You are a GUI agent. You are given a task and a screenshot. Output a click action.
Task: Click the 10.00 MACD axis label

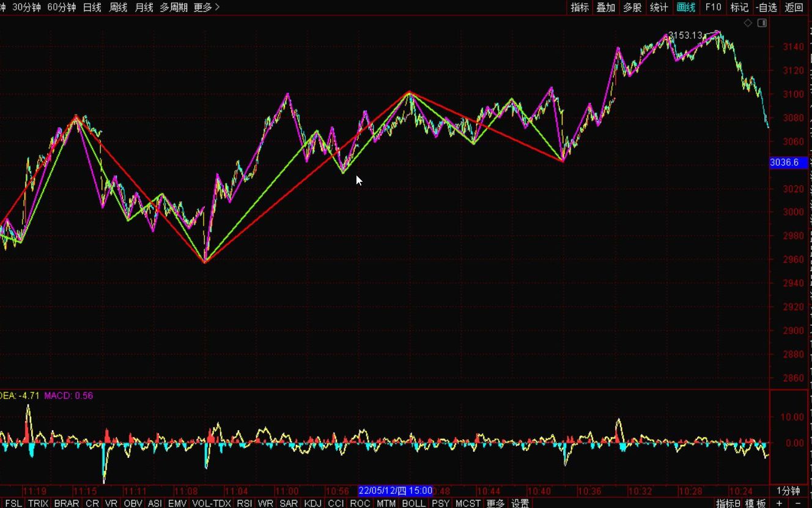(x=794, y=417)
